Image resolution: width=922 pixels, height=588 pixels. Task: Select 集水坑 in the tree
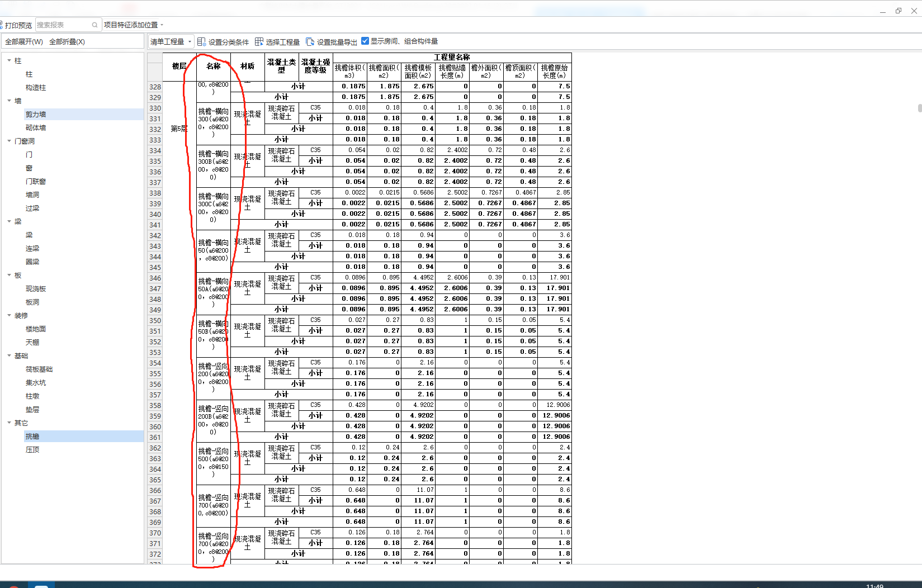coord(36,383)
